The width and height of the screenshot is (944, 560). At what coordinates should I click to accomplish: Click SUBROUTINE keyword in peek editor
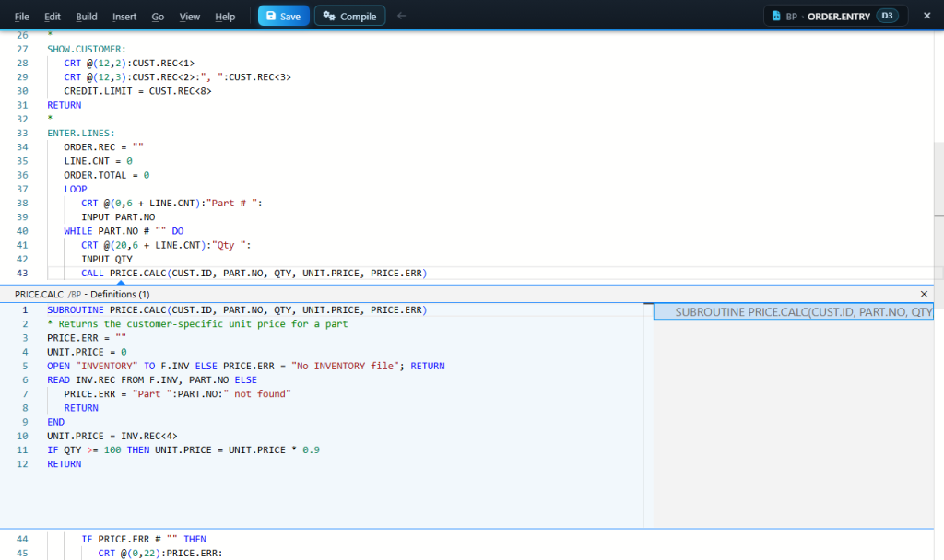point(76,310)
